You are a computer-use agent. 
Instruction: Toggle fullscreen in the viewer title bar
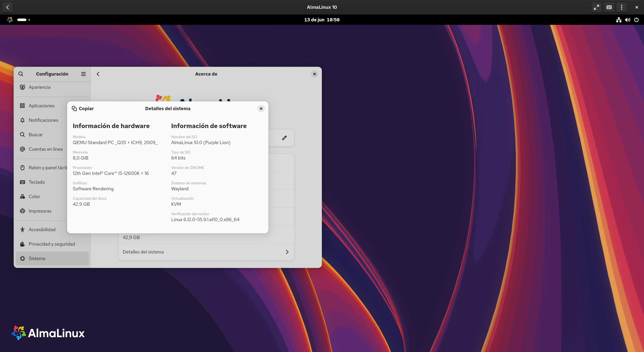[x=597, y=7]
